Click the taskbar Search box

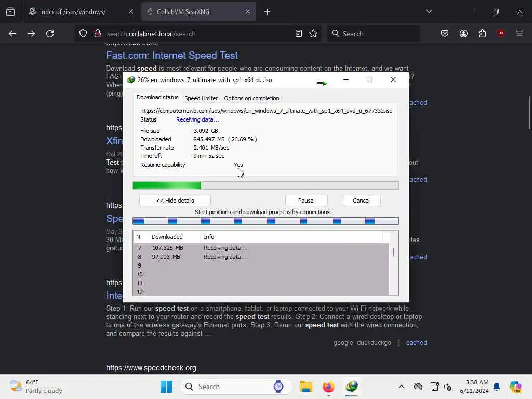236,387
